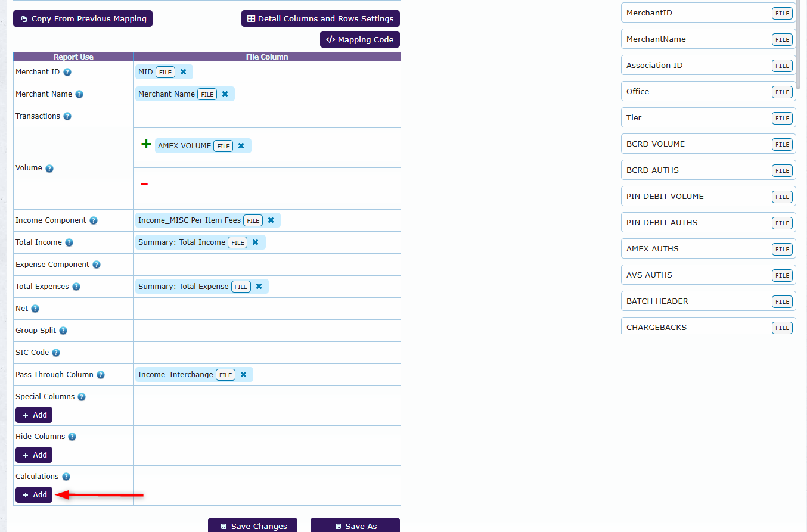
Task: Open the Mapping Code view
Action: 360,39
